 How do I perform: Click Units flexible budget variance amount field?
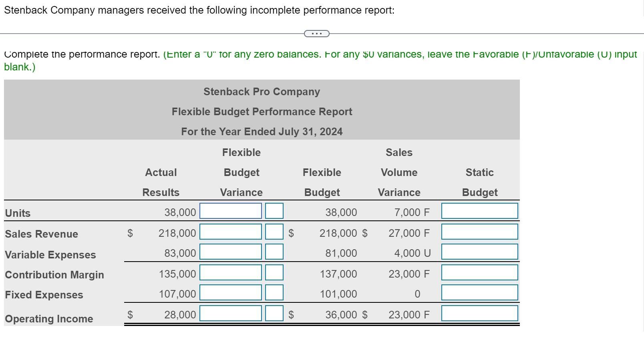tap(231, 211)
